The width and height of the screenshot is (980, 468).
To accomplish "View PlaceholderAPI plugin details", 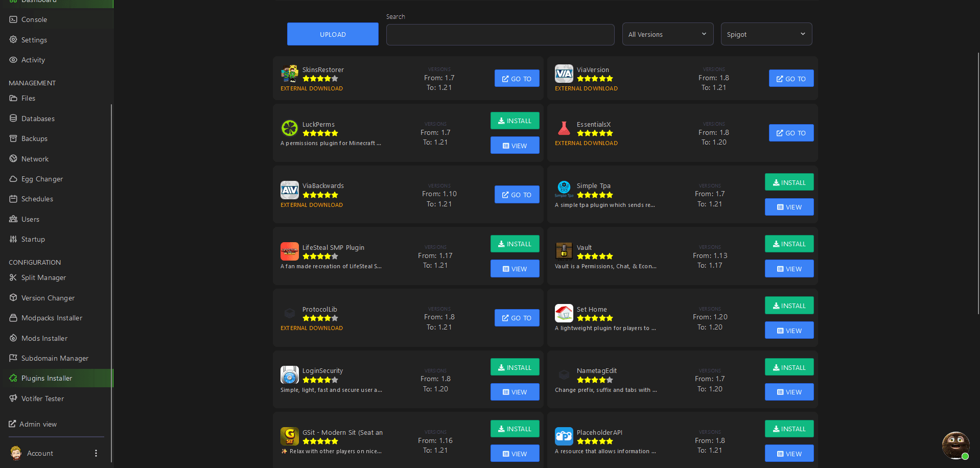I will pyautogui.click(x=789, y=454).
